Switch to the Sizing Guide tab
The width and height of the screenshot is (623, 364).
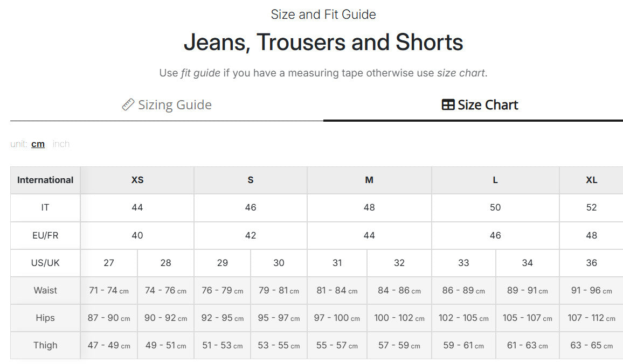(x=167, y=105)
